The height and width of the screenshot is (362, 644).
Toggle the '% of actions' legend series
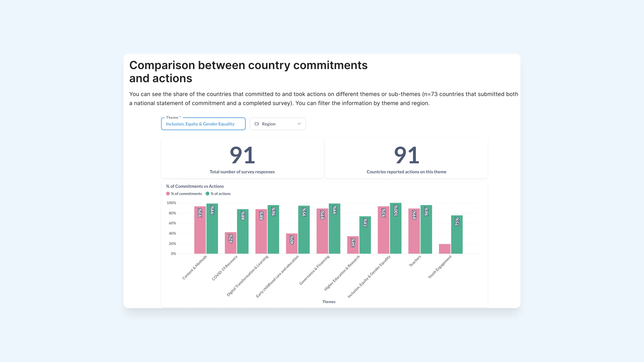pos(220,194)
